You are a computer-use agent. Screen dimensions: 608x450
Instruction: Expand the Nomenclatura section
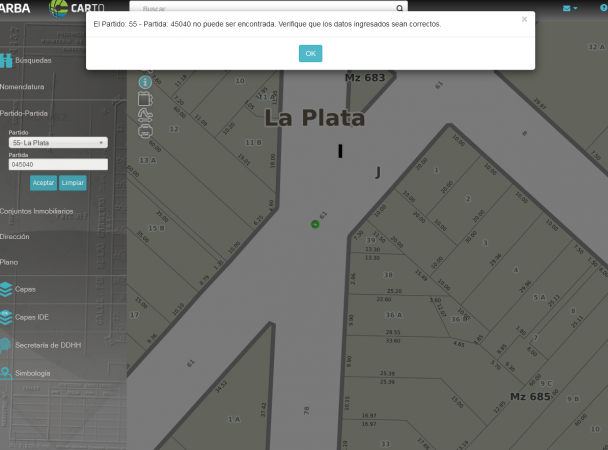[22, 87]
